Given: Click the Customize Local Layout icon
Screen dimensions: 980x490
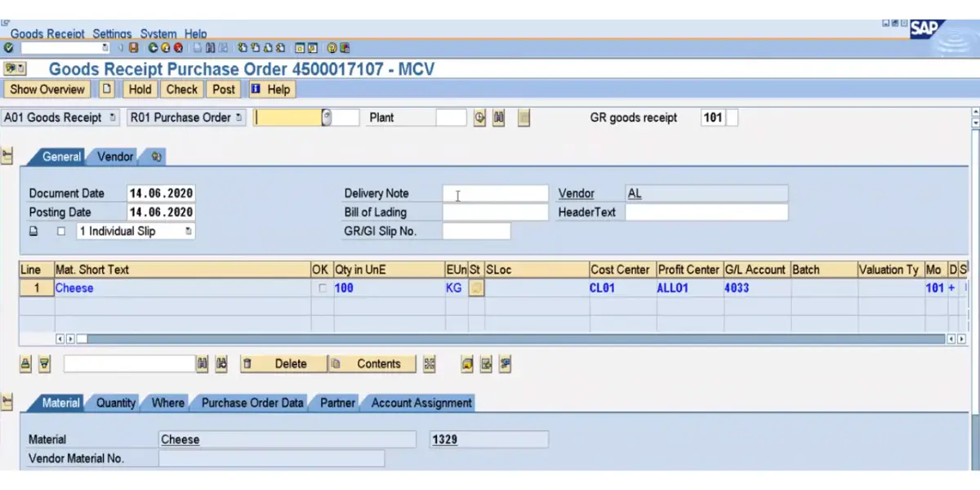Looking at the screenshot, I should [x=345, y=47].
